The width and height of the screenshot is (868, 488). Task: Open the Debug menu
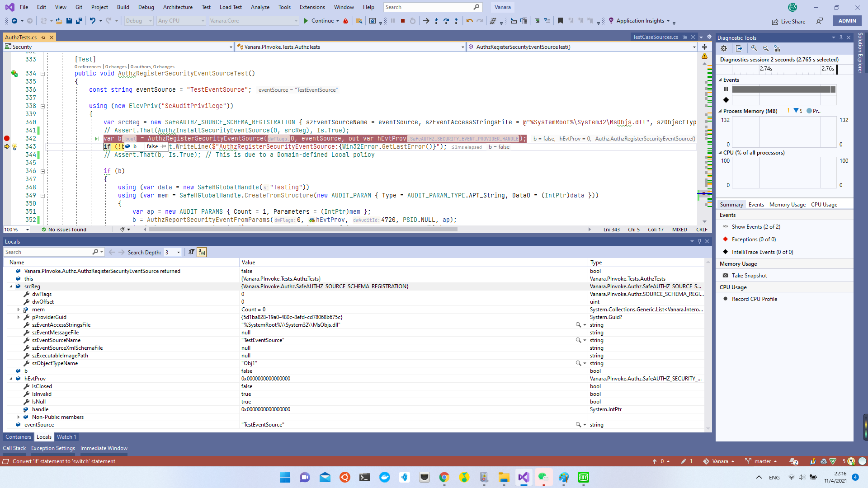146,7
